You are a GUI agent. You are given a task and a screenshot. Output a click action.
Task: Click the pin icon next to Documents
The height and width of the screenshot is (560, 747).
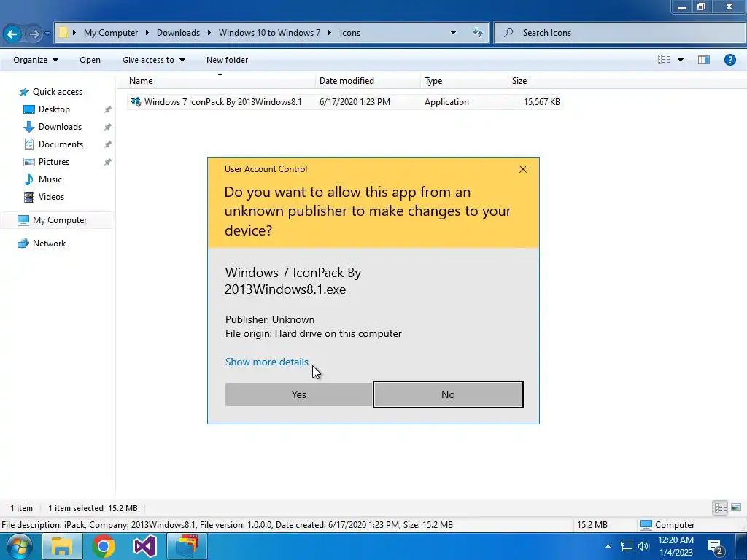point(108,144)
